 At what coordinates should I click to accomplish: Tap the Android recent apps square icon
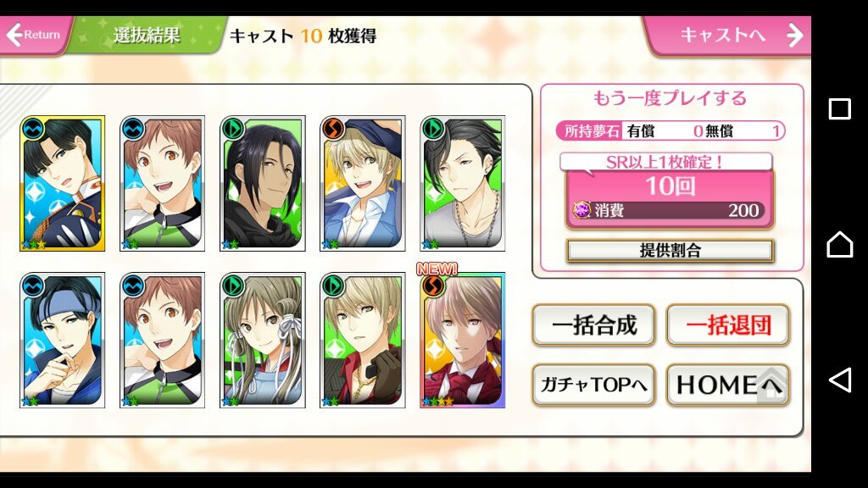tap(839, 109)
